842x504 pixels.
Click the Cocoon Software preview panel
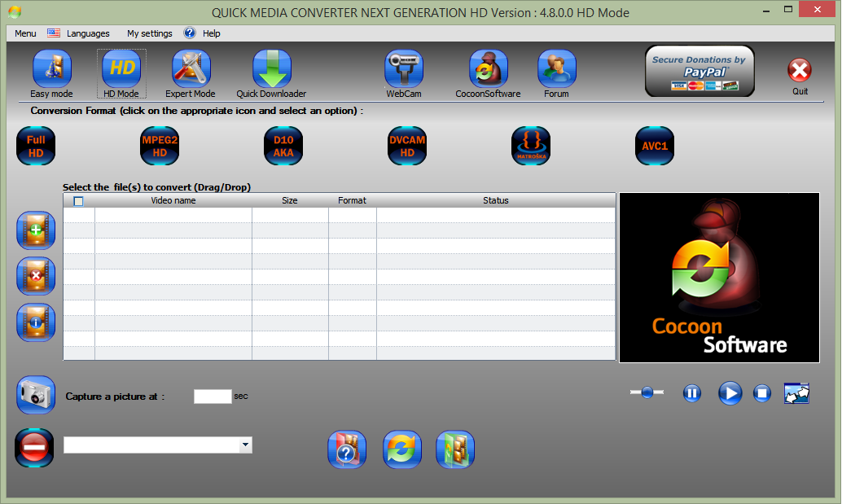click(x=720, y=278)
